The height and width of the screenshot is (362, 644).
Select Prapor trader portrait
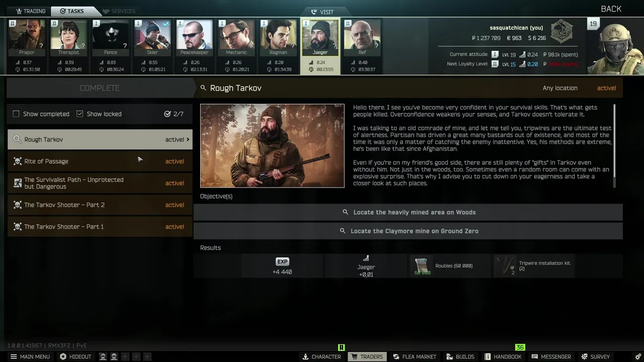pyautogui.click(x=27, y=38)
